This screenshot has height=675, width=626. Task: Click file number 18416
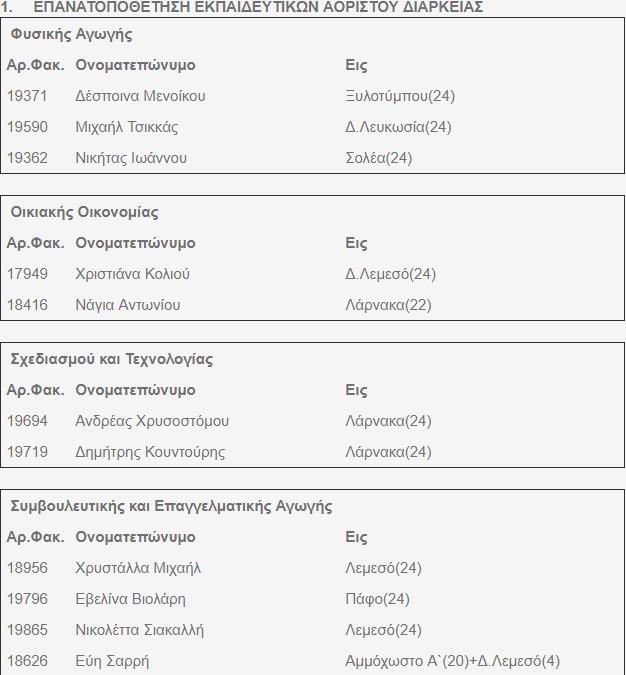pos(27,305)
